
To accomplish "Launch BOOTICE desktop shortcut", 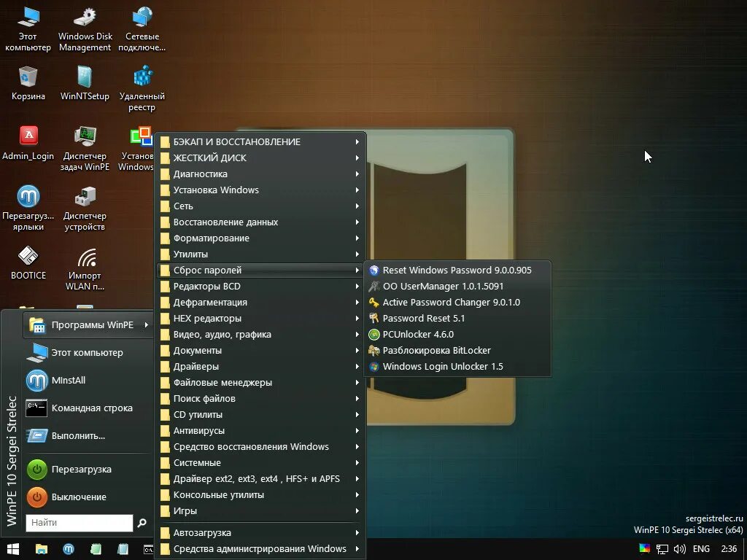I will coord(28,263).
